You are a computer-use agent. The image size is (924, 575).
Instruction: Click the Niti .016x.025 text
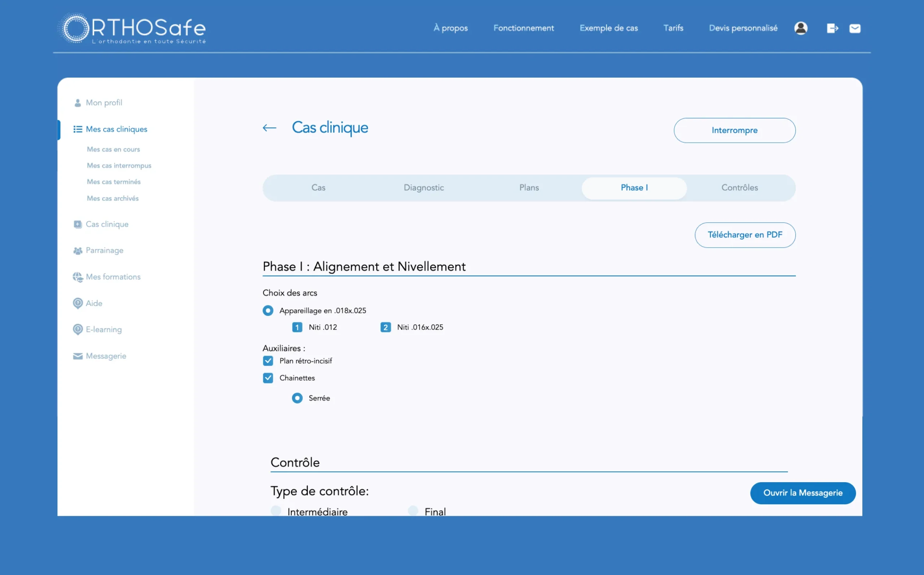point(420,327)
